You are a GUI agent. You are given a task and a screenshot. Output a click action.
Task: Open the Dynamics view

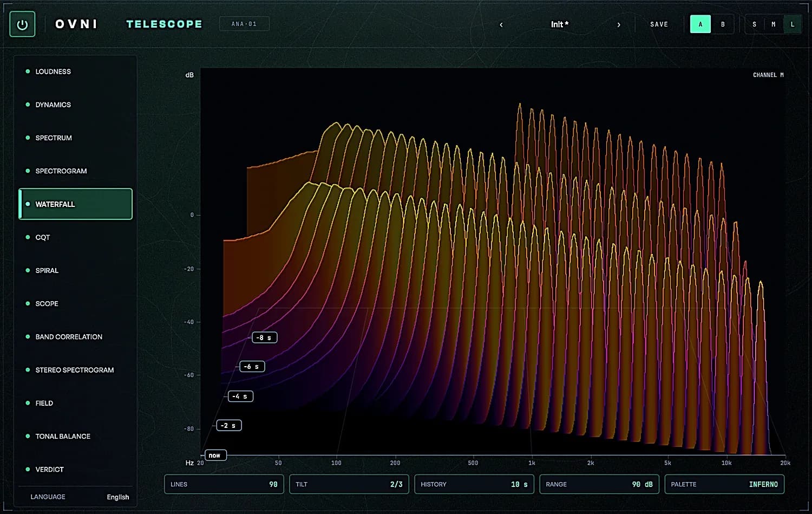pos(75,105)
